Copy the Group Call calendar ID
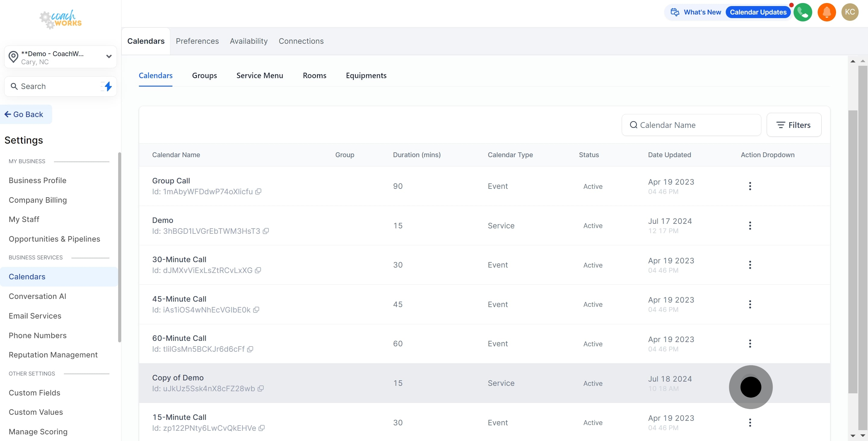Viewport: 868px width, 441px height. pos(258,192)
